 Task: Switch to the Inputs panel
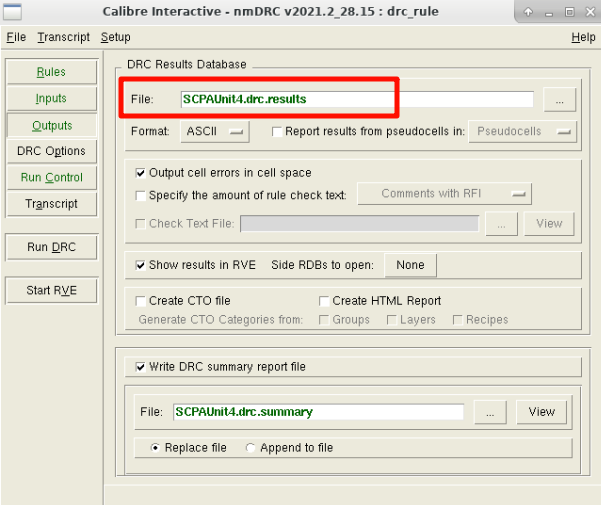pos(51,98)
